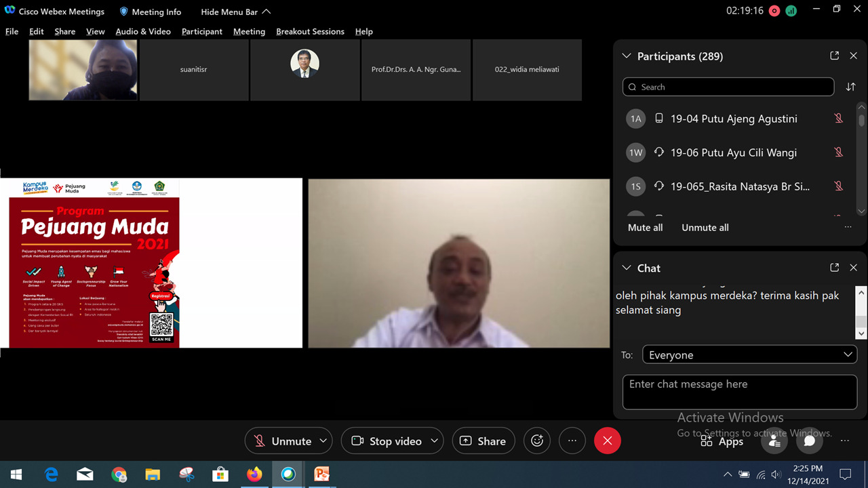Open the Meeting menu

point(249,31)
